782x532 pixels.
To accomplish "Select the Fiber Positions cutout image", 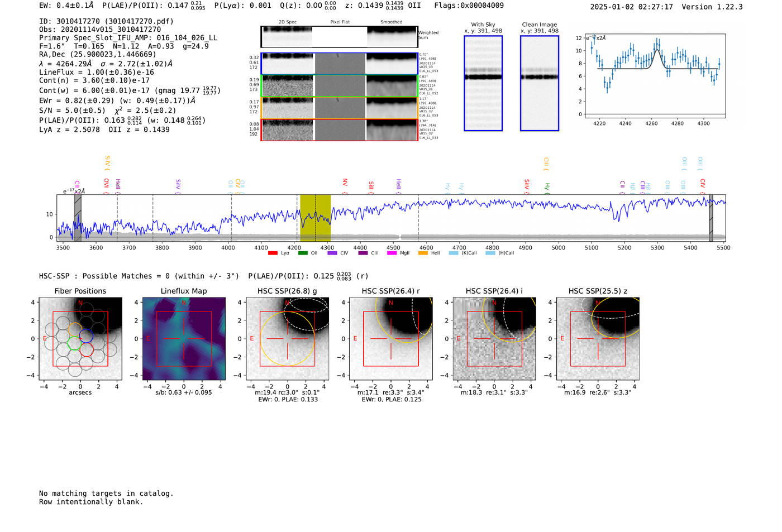I will (80, 339).
